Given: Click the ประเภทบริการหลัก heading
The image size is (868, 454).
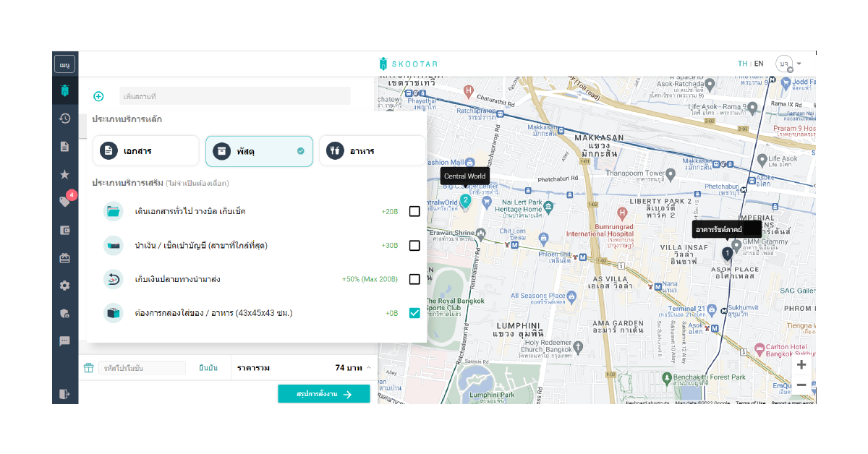Looking at the screenshot, I should (x=127, y=119).
